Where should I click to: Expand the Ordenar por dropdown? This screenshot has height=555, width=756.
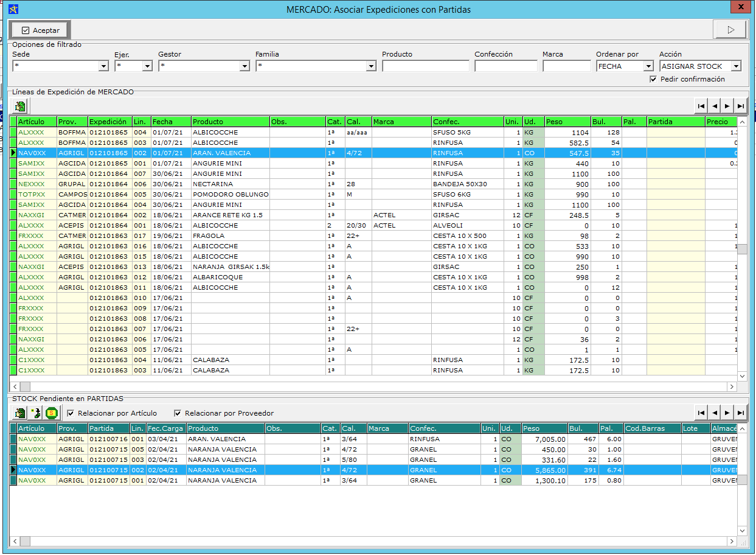click(x=648, y=66)
